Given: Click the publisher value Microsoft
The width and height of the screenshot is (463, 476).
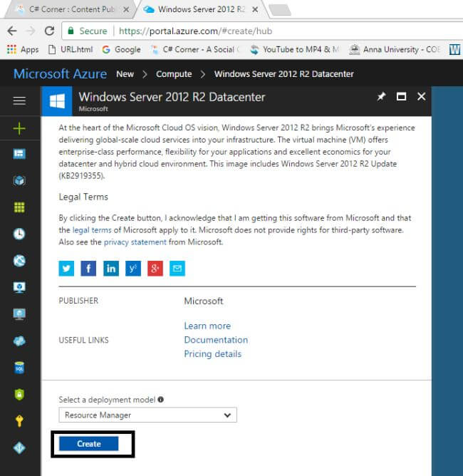Looking at the screenshot, I should [204, 301].
